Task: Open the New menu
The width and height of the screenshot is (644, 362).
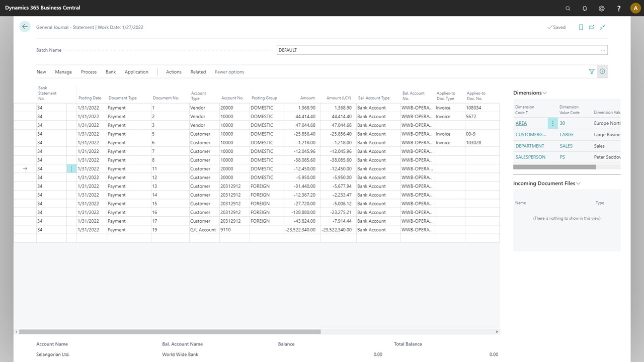Action: tap(41, 72)
